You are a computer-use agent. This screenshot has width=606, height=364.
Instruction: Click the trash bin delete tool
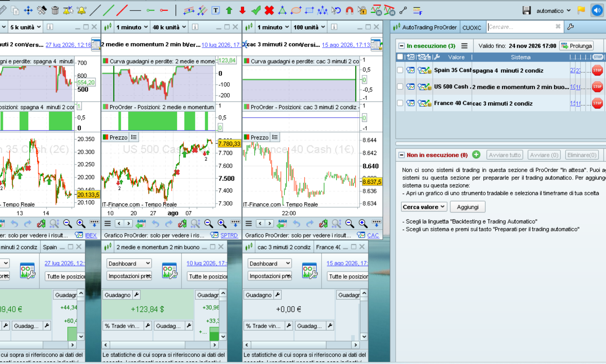pos(55,11)
